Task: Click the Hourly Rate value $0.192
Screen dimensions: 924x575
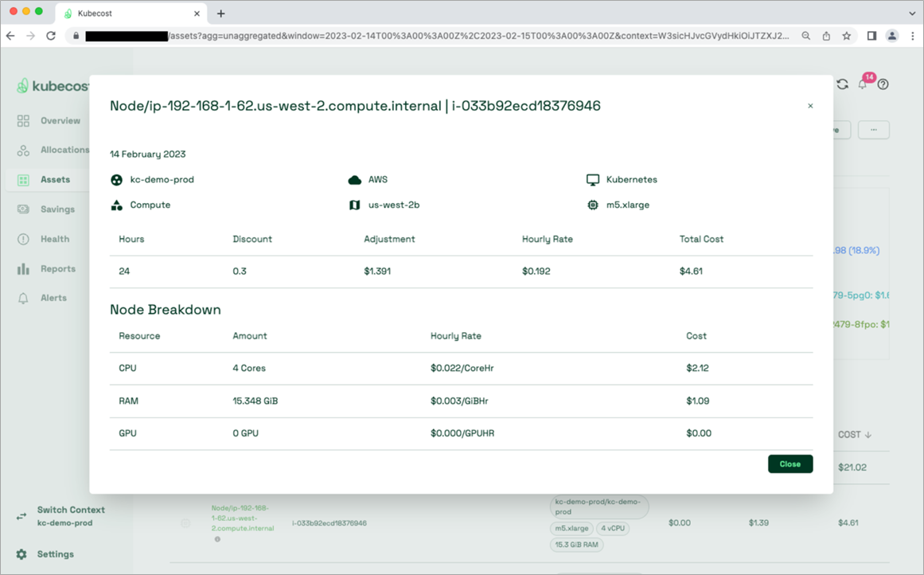Action: (536, 272)
